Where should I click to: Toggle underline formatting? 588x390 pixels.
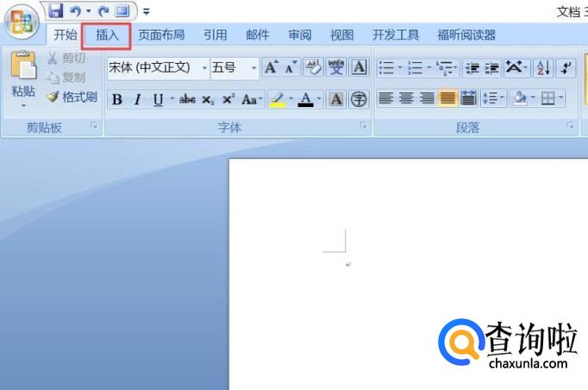(159, 99)
